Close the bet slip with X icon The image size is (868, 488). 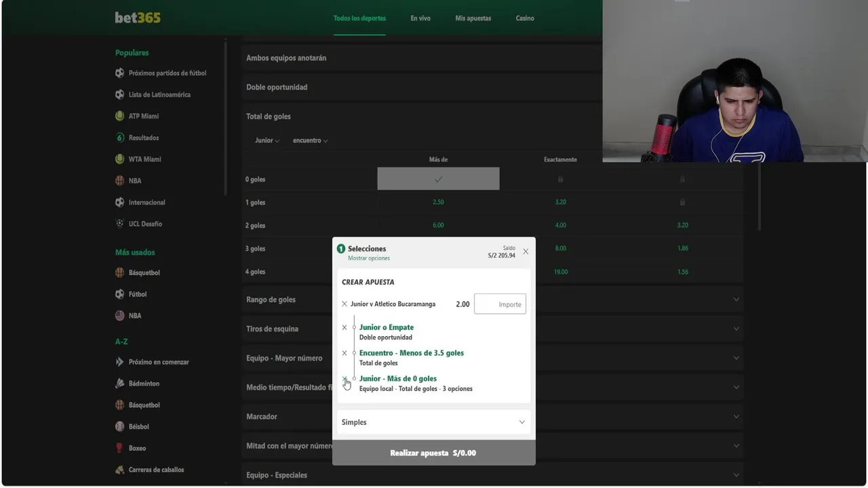[526, 251]
